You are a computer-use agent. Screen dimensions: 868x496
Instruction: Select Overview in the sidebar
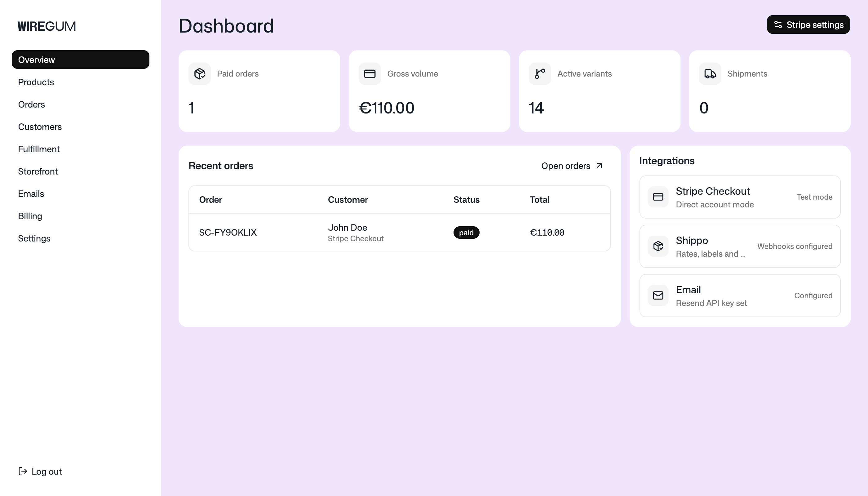click(80, 60)
